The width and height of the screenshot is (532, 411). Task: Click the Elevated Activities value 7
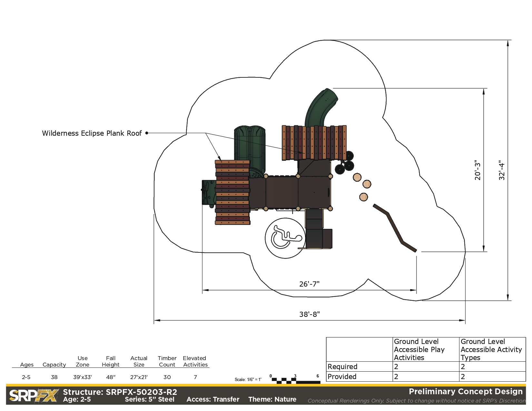tap(195, 377)
